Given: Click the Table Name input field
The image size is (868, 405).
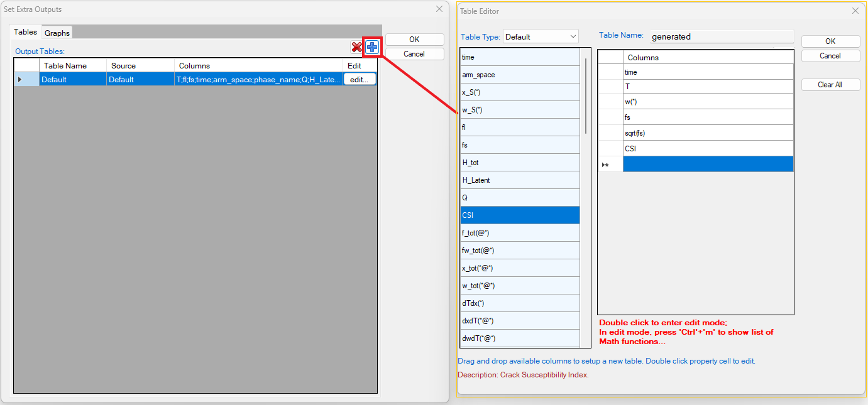Looking at the screenshot, I should tap(722, 36).
